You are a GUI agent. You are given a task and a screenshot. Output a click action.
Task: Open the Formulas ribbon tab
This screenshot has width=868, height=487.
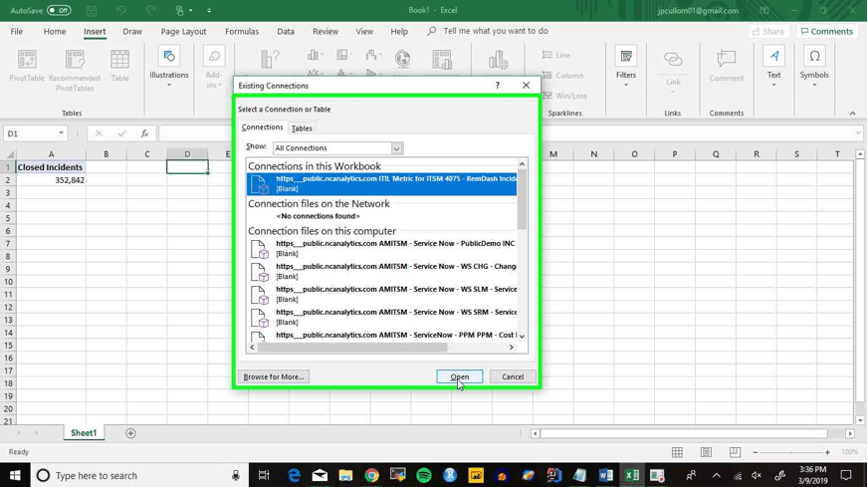(x=242, y=32)
